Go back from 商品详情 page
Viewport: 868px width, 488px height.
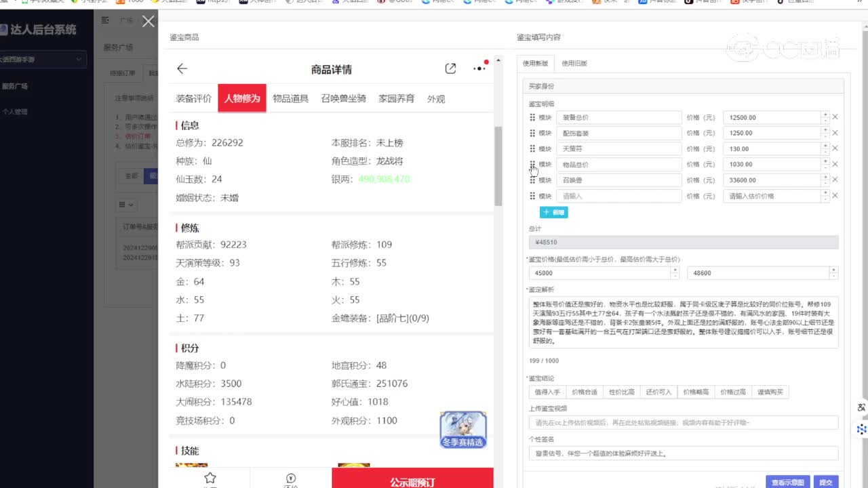pos(182,68)
